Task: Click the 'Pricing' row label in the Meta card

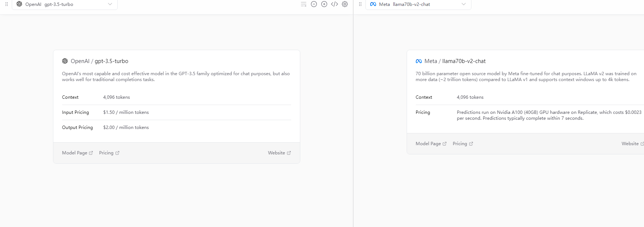Action: (x=423, y=112)
